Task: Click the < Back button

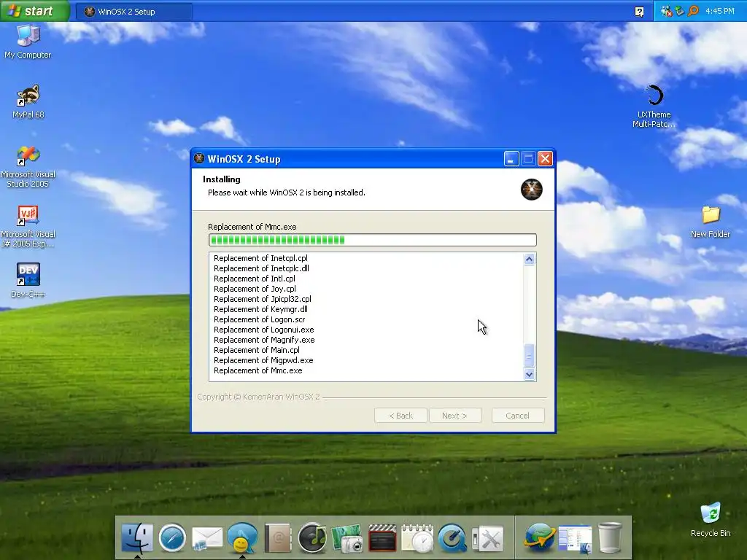Action: point(400,416)
